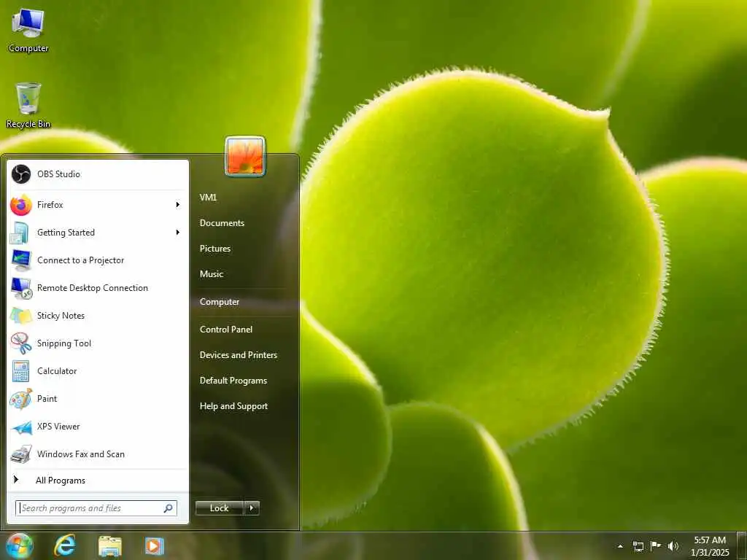Click the Lock button
Viewport: 747px width, 560px height.
[220, 508]
